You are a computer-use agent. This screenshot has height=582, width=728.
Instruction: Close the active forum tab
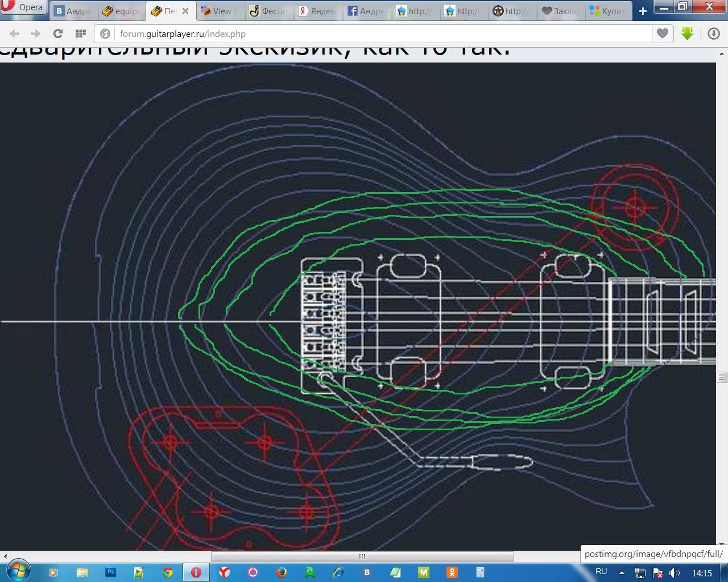click(185, 11)
